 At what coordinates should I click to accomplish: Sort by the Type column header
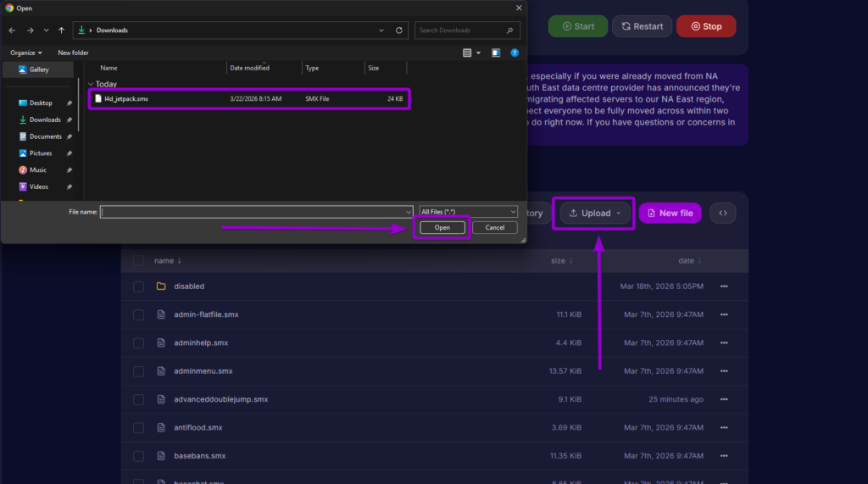(312, 68)
